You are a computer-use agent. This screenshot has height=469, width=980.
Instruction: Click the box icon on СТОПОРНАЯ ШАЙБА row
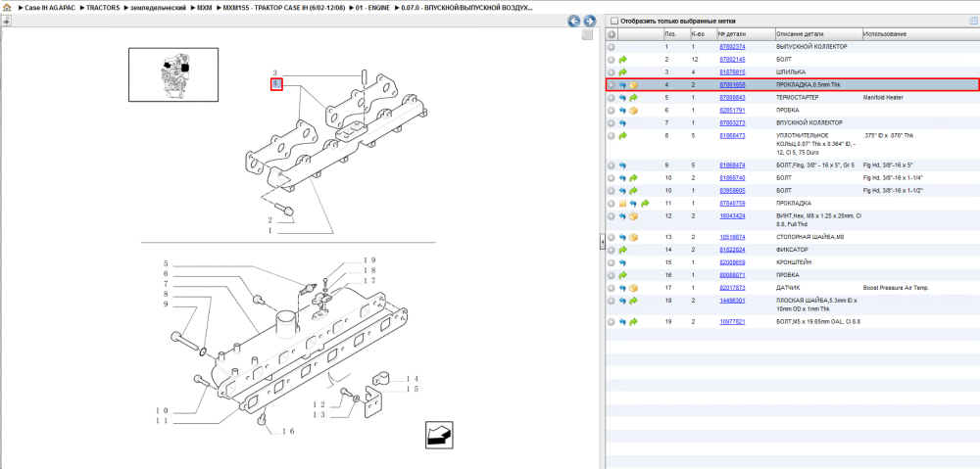click(x=633, y=237)
